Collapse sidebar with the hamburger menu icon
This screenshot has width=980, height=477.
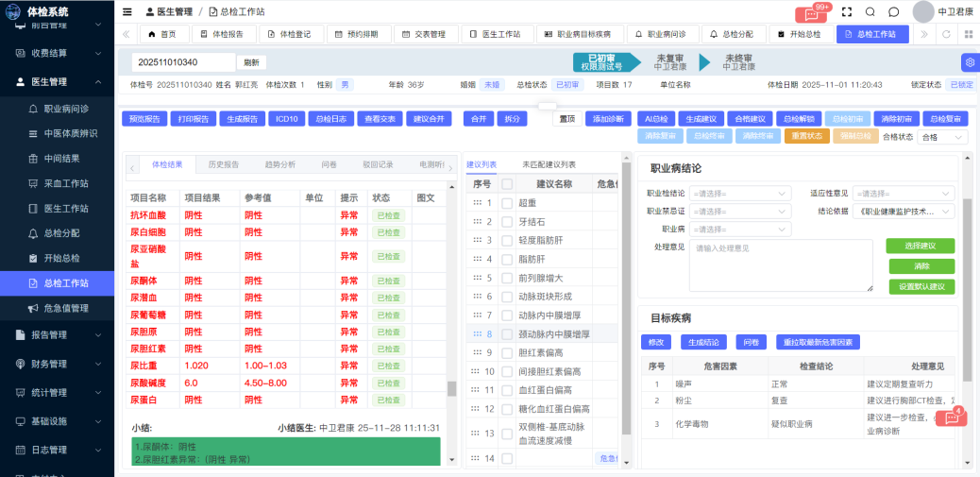(127, 11)
